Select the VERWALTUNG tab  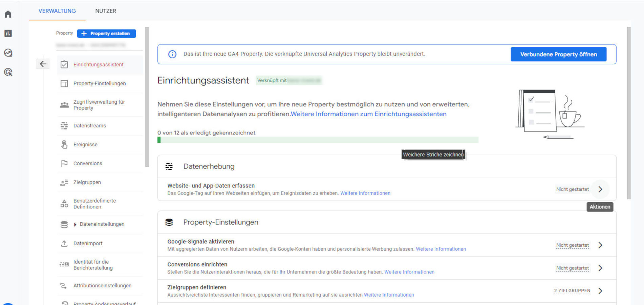[57, 11]
